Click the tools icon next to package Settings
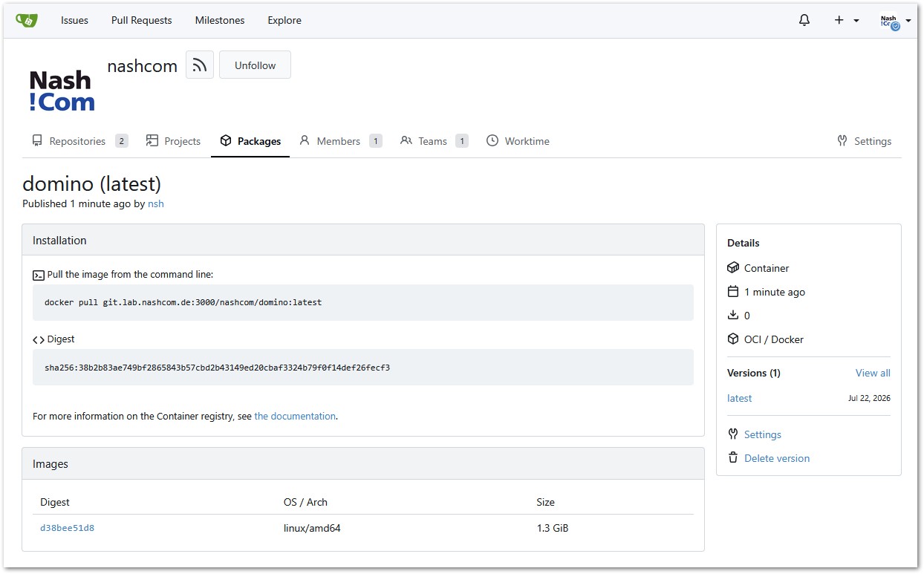 (733, 434)
